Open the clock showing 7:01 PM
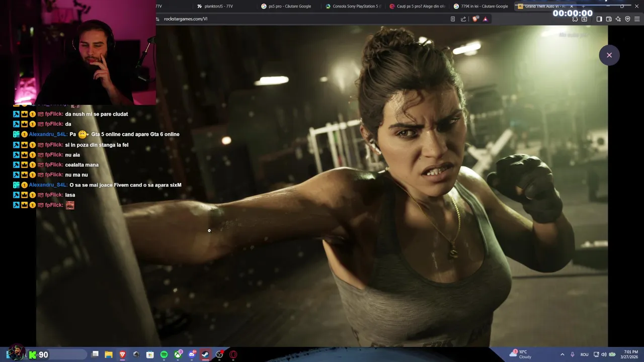This screenshot has height=362, width=644. [630, 354]
